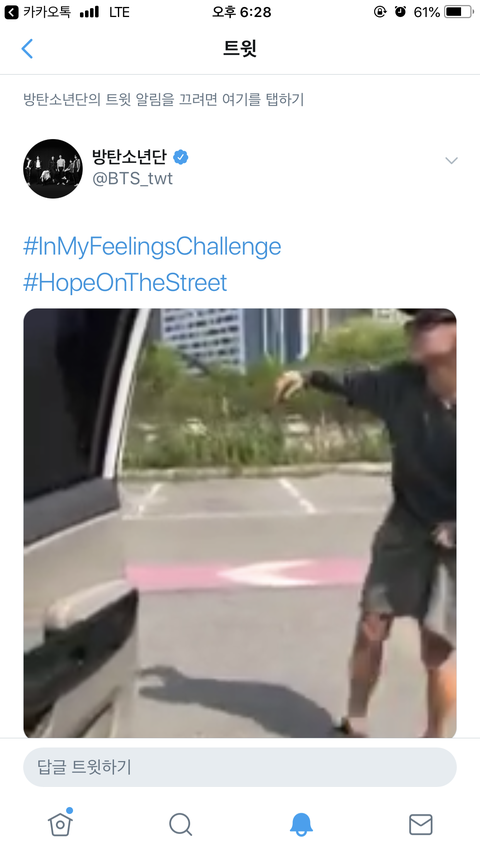Play the dancing man video
Viewport: 480px width, 853px height.
pyautogui.click(x=239, y=523)
